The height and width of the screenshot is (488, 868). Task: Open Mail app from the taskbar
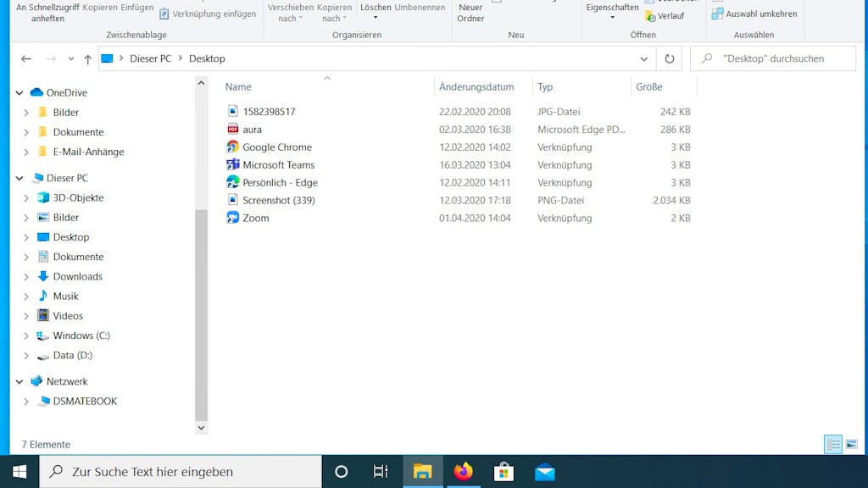pos(545,471)
